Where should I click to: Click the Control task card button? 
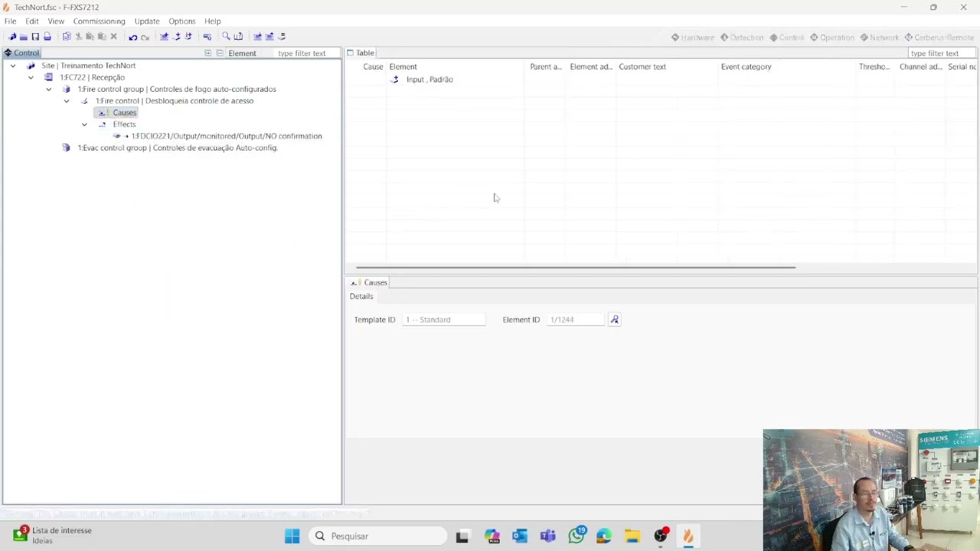(x=786, y=37)
